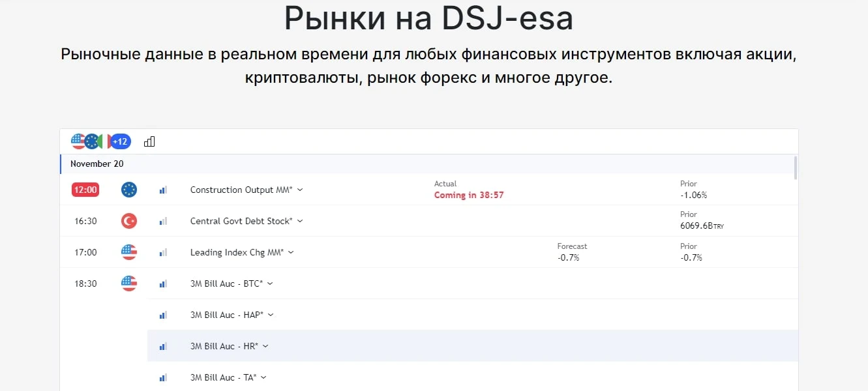Expand the Leading Index Chg MM* chevron

pos(291,253)
